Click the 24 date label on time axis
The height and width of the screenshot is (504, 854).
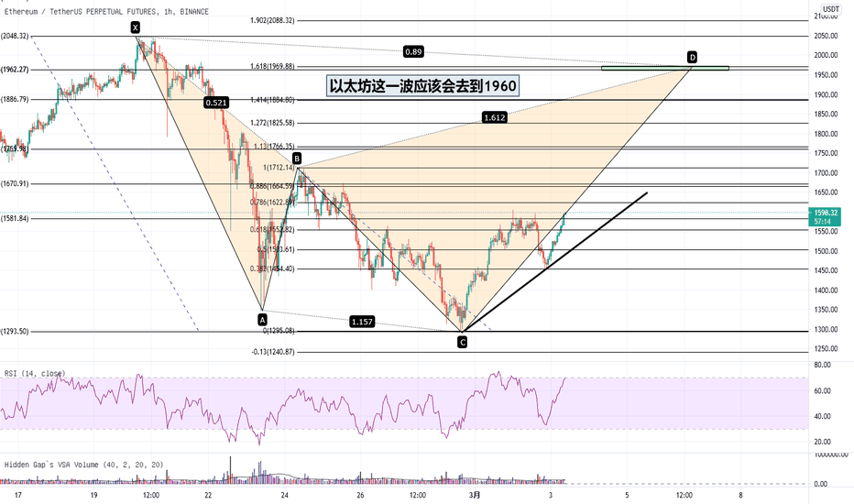(x=284, y=495)
